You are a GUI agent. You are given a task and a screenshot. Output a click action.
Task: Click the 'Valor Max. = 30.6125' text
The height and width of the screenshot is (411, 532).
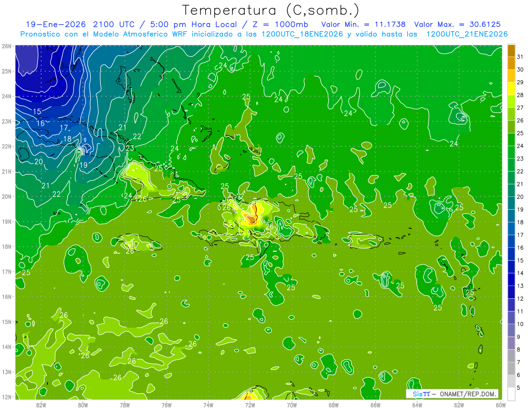click(458, 24)
